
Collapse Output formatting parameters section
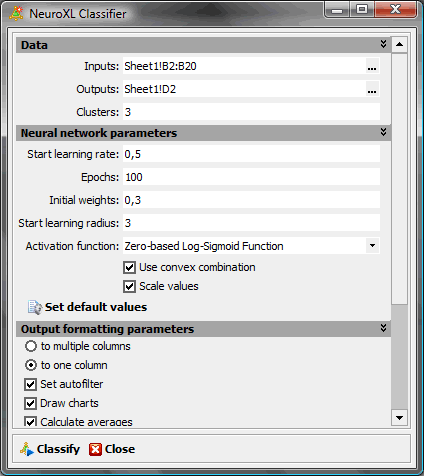[383, 328]
